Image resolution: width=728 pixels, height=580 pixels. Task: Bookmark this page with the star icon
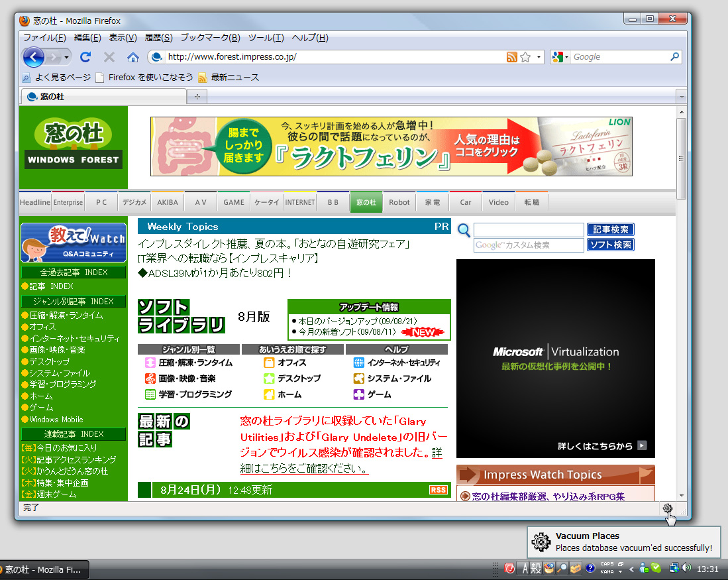[525, 57]
